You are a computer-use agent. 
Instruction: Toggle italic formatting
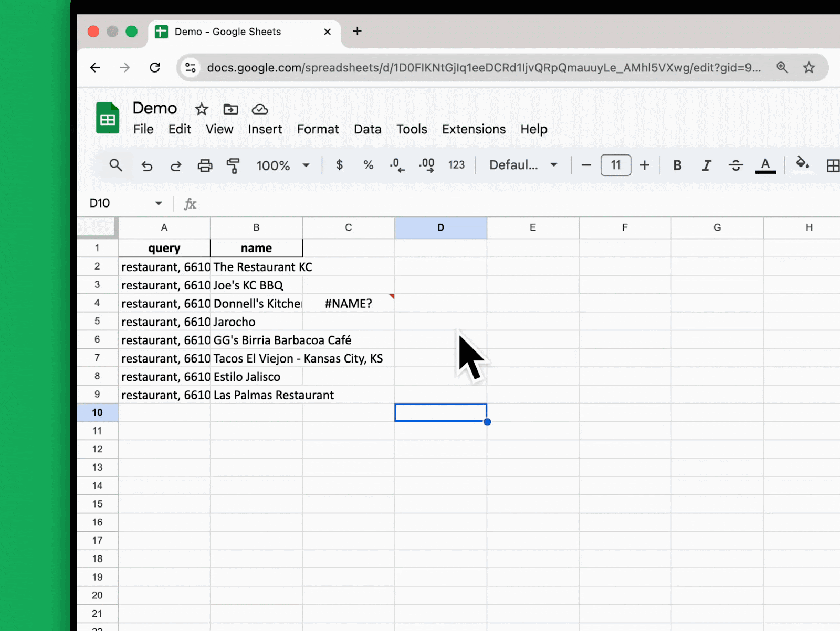[x=706, y=165]
